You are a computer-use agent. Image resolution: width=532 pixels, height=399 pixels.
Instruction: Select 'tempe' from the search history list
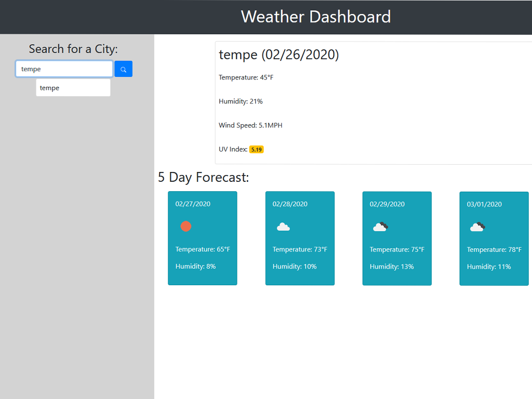[73, 88]
